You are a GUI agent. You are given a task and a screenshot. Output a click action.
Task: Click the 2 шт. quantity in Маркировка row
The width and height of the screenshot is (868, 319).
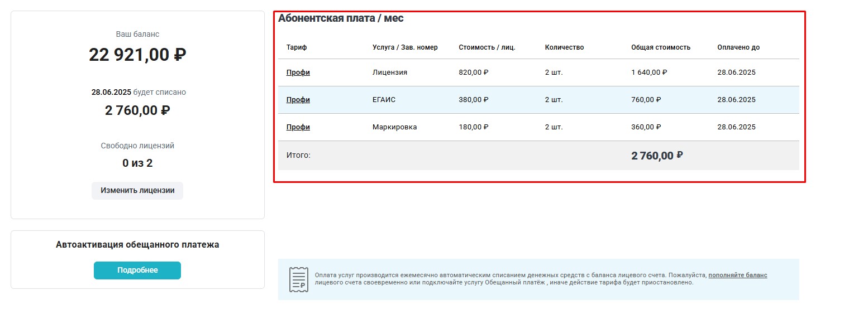click(x=554, y=127)
